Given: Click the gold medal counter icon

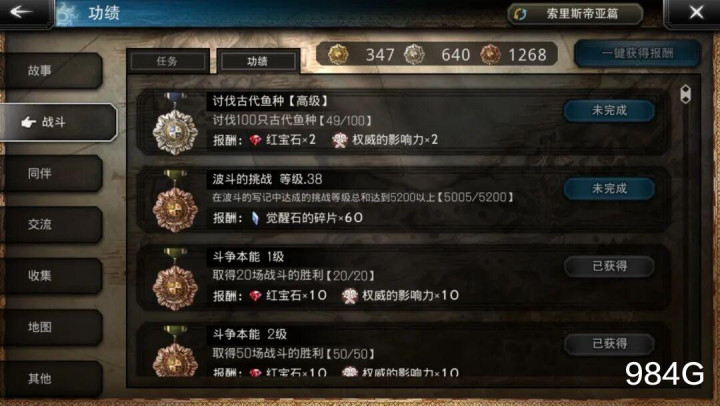Looking at the screenshot, I should coord(338,55).
